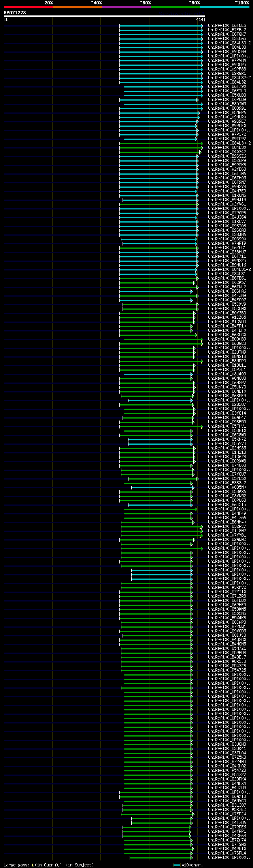Select label UniRef100_Q84L30-2
Image resolution: width=253 pixels, height=868 pixels.
point(229,143)
